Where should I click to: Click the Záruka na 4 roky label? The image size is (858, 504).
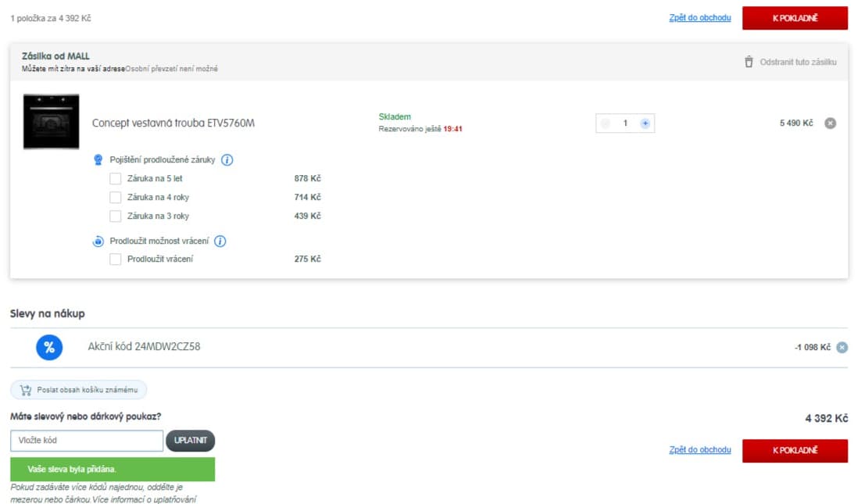pyautogui.click(x=158, y=197)
